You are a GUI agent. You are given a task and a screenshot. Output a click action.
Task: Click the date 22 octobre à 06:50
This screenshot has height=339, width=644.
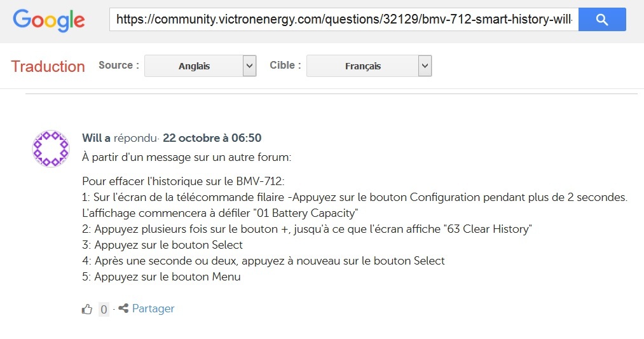(212, 137)
